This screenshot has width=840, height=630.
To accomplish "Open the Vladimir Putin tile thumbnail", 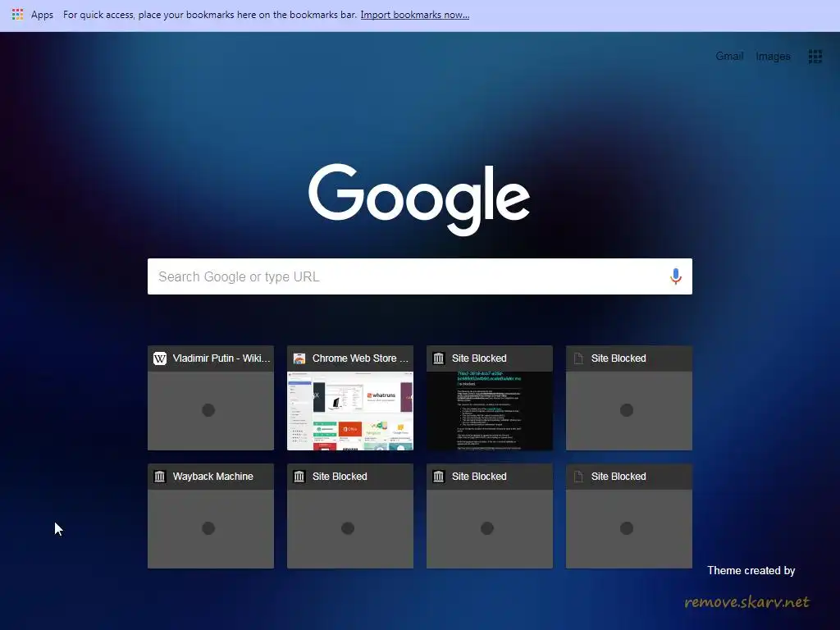I will pyautogui.click(x=211, y=411).
